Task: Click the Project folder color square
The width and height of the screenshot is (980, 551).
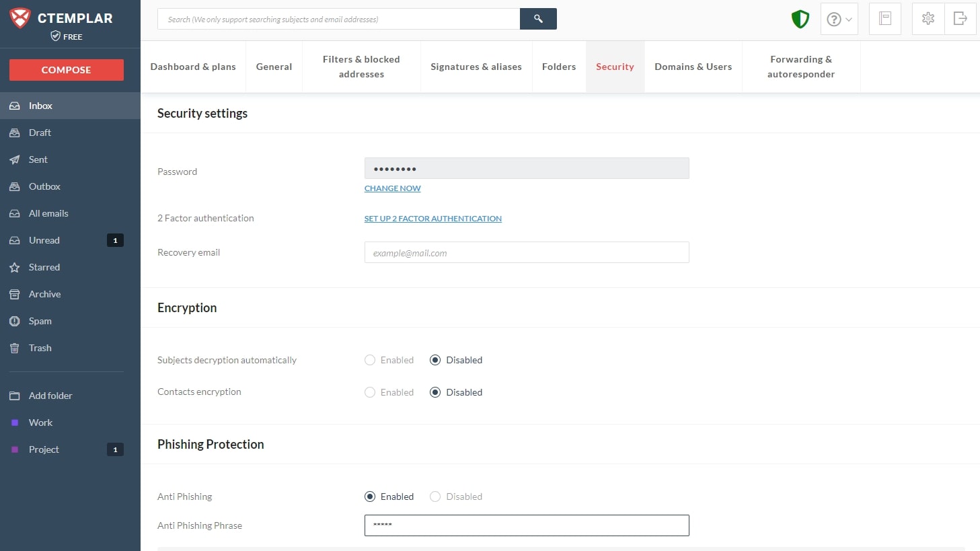Action: [15, 449]
